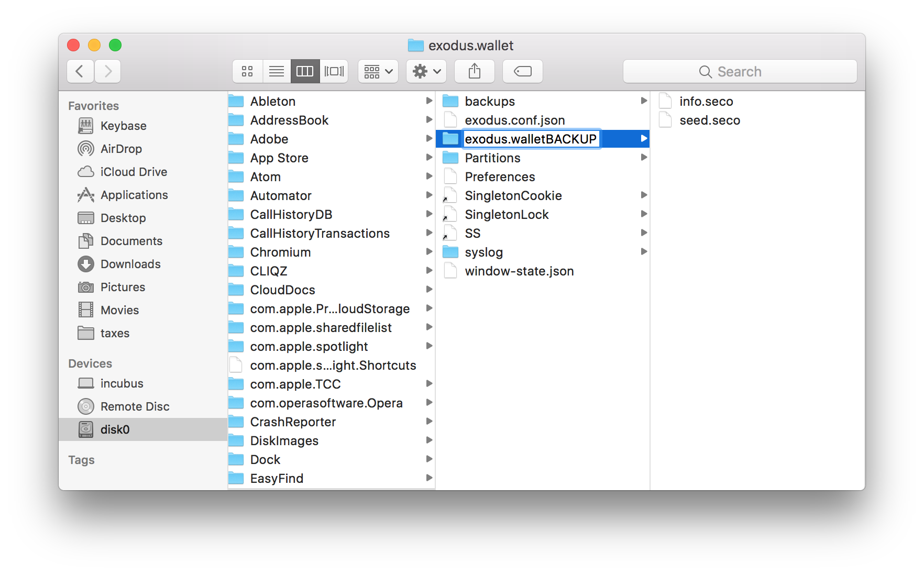Expand the Atom folder arrow
The image size is (924, 574).
[429, 176]
